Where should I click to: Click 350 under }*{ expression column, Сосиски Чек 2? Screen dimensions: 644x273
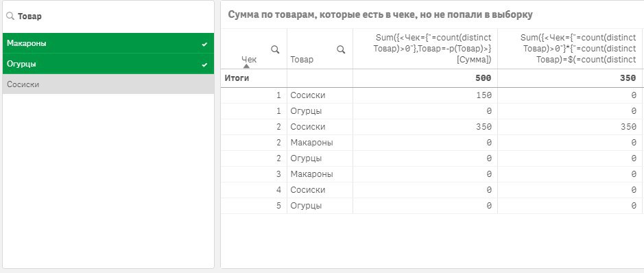pos(628,127)
